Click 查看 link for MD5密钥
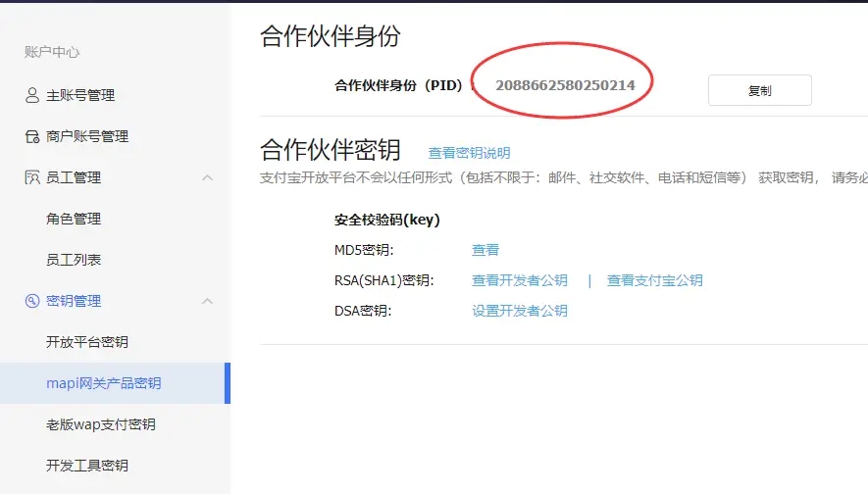 485,250
